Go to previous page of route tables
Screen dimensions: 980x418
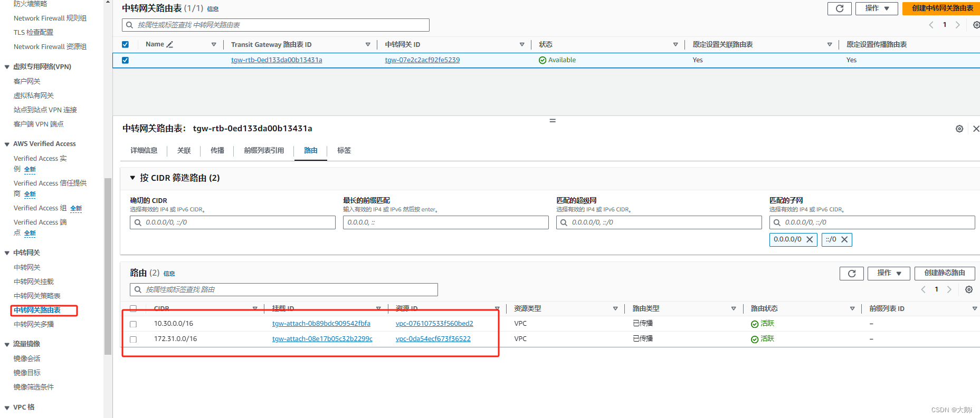[931, 25]
